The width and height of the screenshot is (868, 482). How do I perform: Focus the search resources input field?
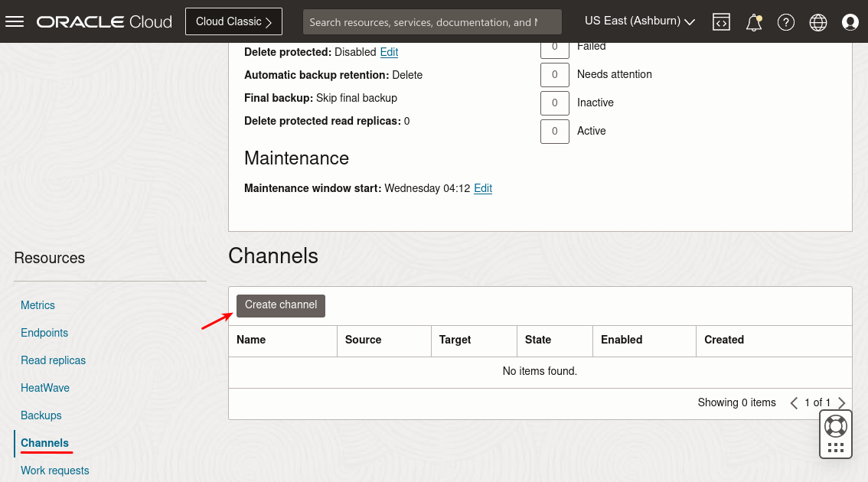tap(432, 22)
